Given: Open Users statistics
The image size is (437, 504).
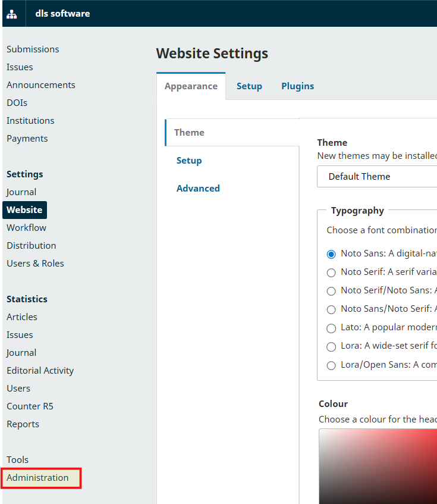Looking at the screenshot, I should [18, 389].
